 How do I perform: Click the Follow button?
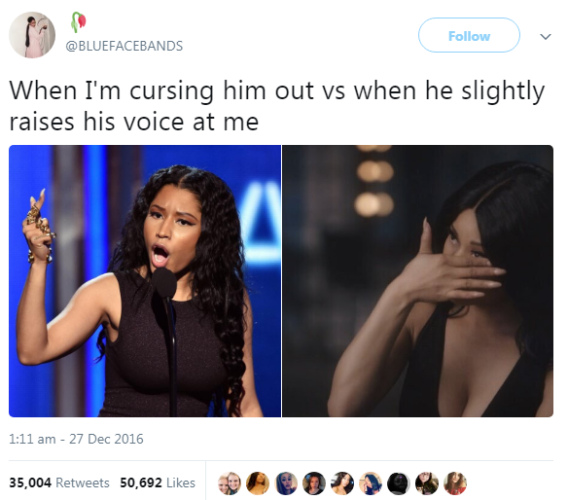(x=469, y=35)
